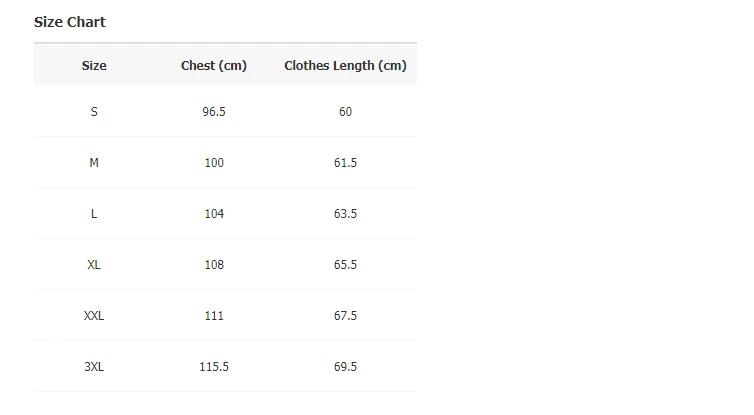Viewport: 754px width, 415px height.
Task: Click chest value 100
Action: coord(214,163)
